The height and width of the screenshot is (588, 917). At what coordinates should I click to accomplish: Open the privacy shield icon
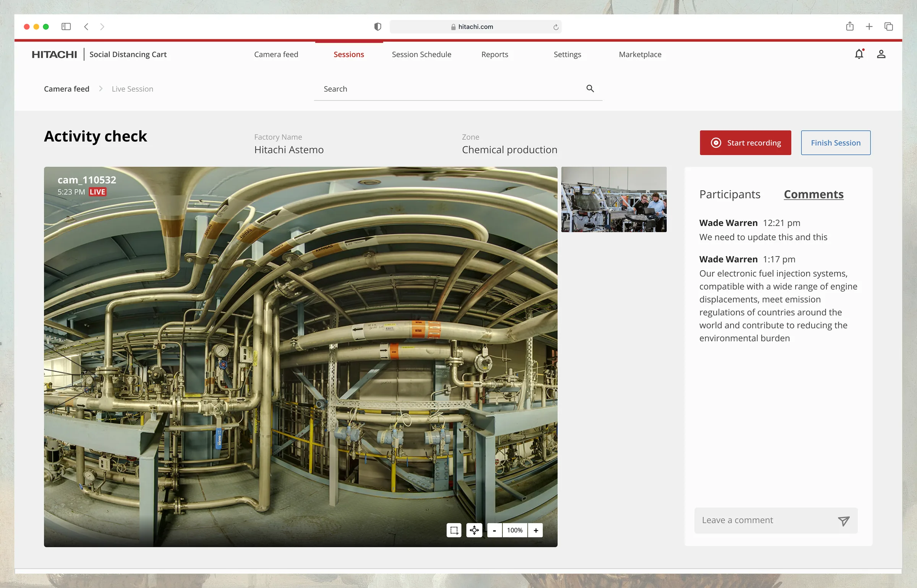coord(377,27)
